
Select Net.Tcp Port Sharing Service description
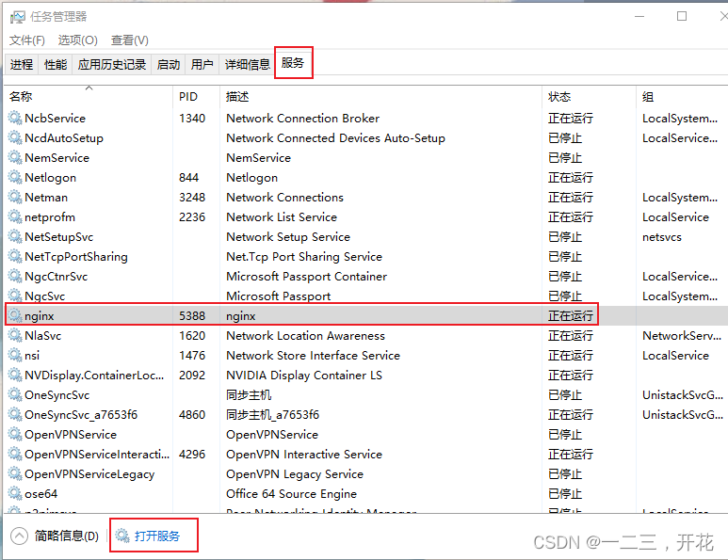304,257
